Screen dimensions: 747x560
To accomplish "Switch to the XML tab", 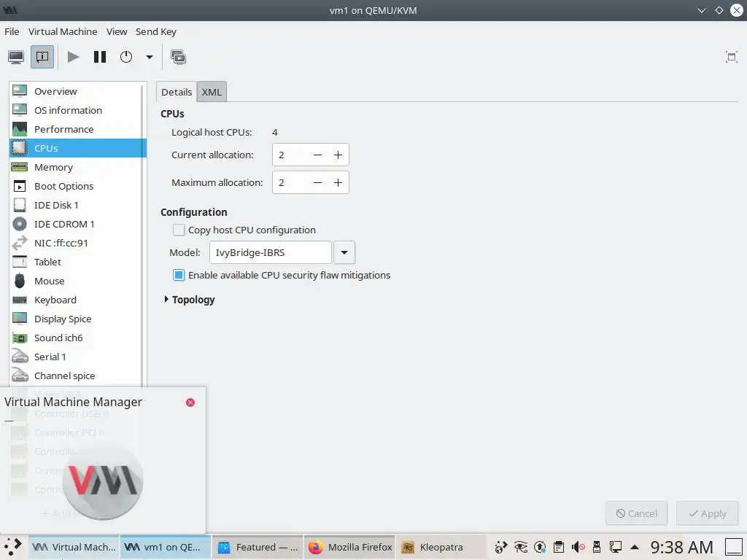I will 212,92.
